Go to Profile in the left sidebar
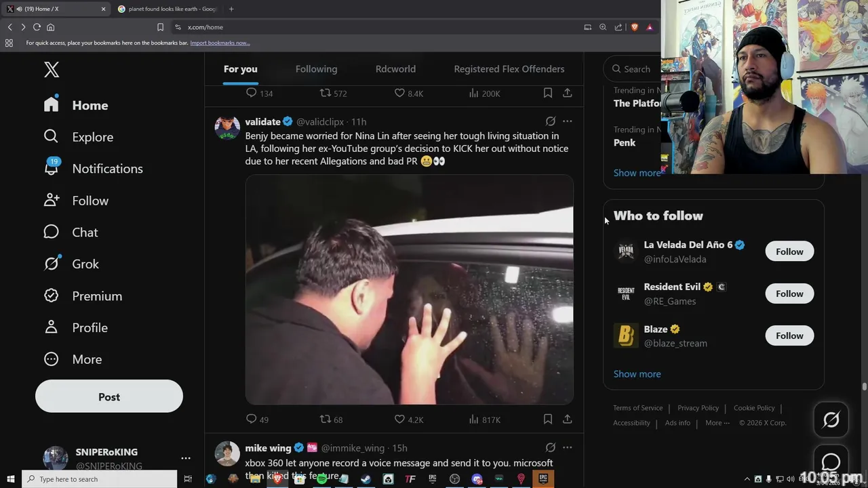Screen dimensions: 868x488 (75, 327)
